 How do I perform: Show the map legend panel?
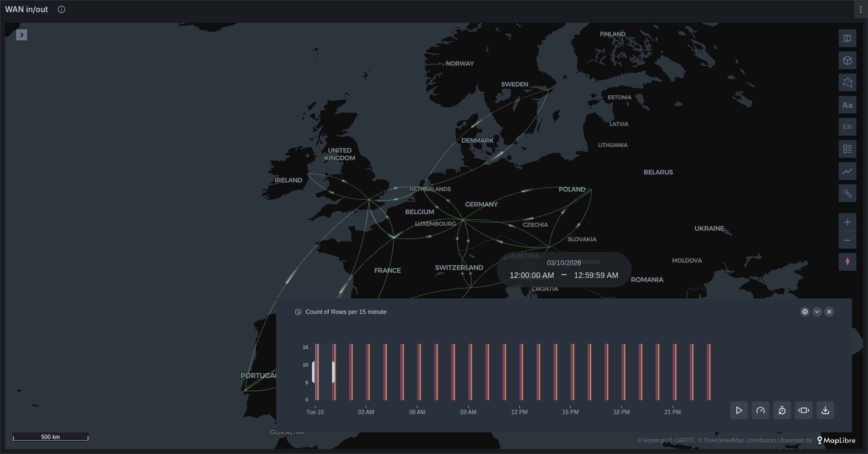tap(847, 149)
